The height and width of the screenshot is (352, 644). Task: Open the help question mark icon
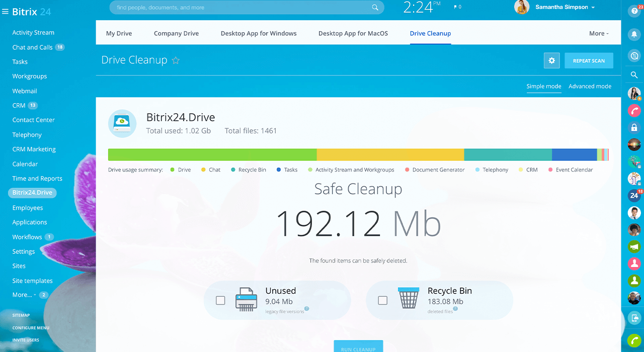(634, 11)
